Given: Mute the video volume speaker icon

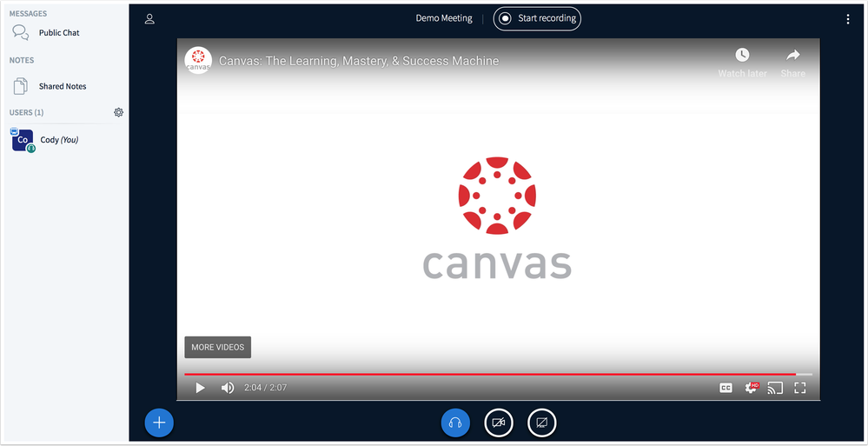Looking at the screenshot, I should [228, 388].
